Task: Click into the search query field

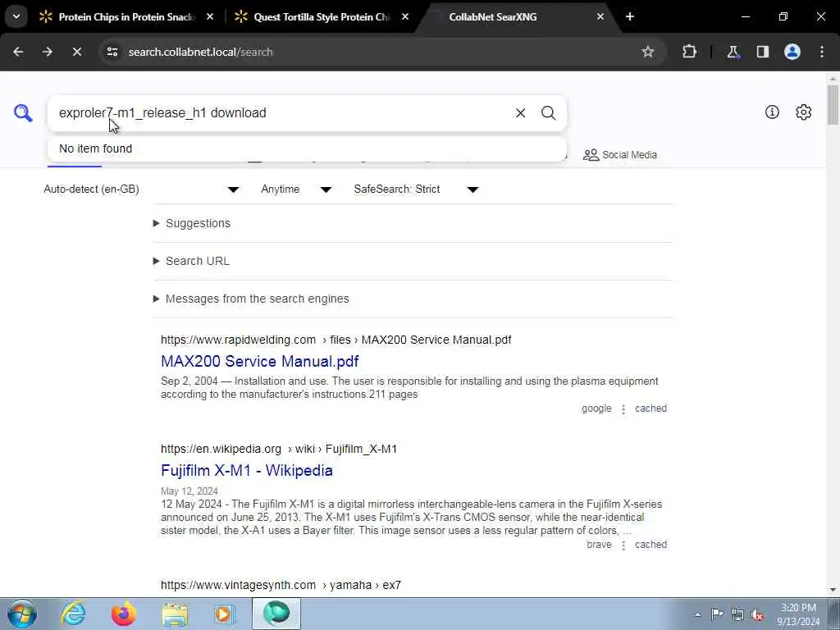Action: click(281, 113)
